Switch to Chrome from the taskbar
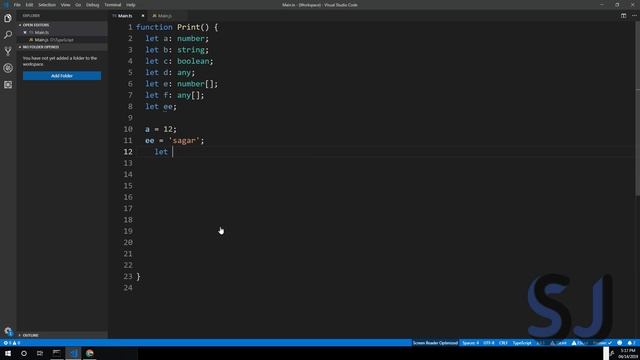Image resolution: width=640 pixels, height=360 pixels. (x=89, y=353)
